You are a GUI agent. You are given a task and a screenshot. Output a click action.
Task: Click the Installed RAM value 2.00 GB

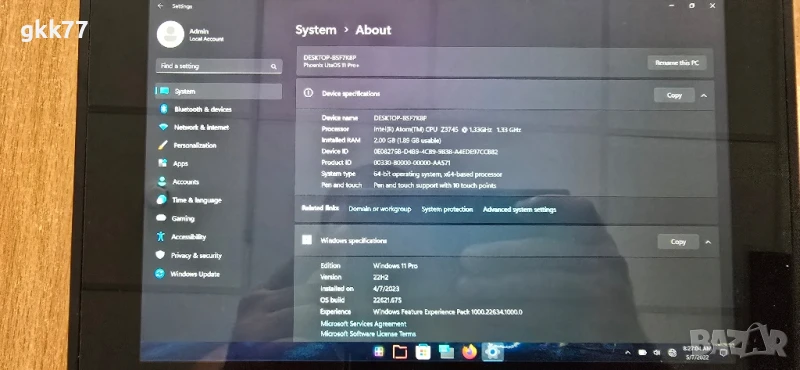(407, 140)
